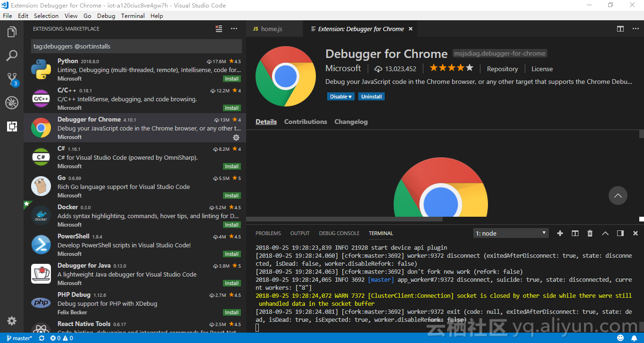This screenshot has height=343, width=644.
Task: Open Extensions panel more actions menu
Action: [234, 29]
